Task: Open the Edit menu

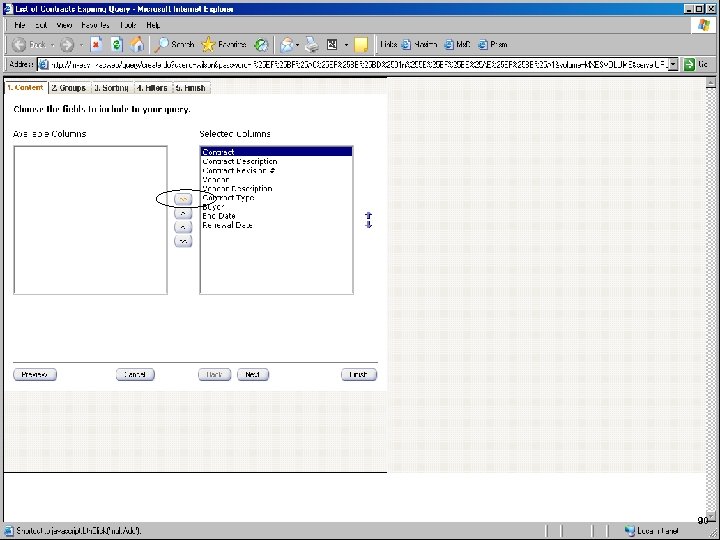Action: 41,25
